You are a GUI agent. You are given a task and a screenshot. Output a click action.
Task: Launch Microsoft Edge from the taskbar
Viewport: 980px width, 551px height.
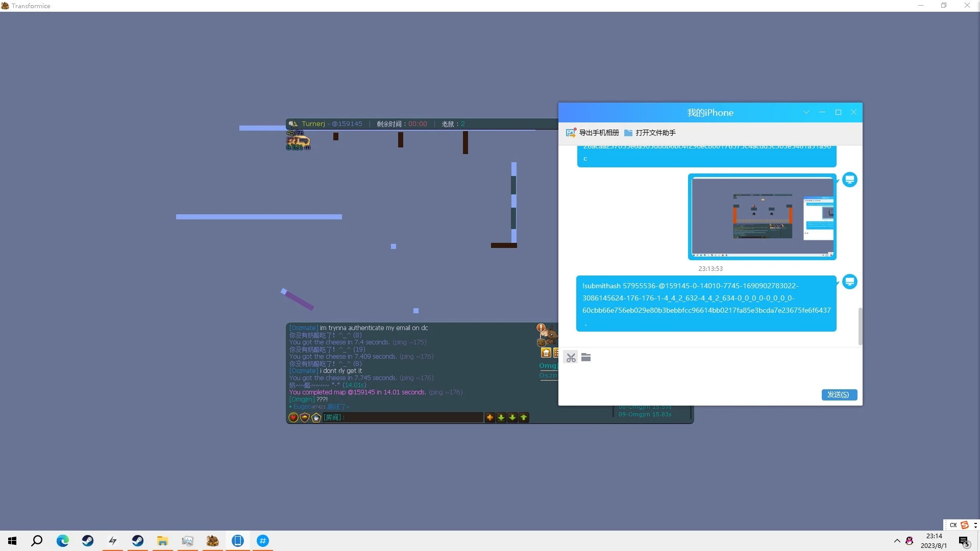[x=62, y=541]
